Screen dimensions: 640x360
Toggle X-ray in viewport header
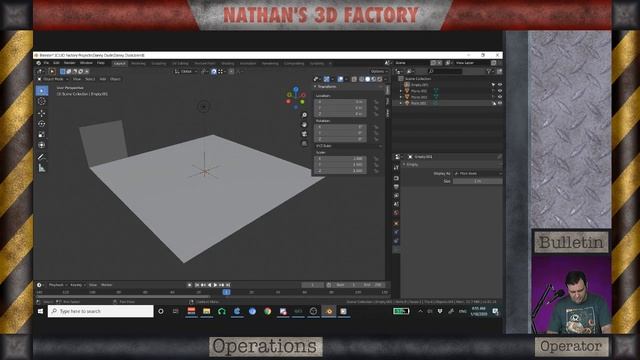(x=354, y=79)
